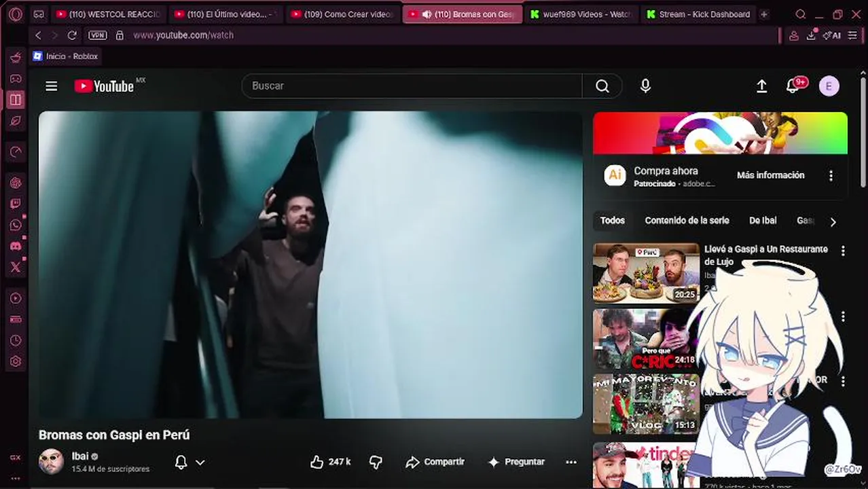Click the Compartir share button
This screenshot has height=489, width=868.
pyautogui.click(x=435, y=462)
